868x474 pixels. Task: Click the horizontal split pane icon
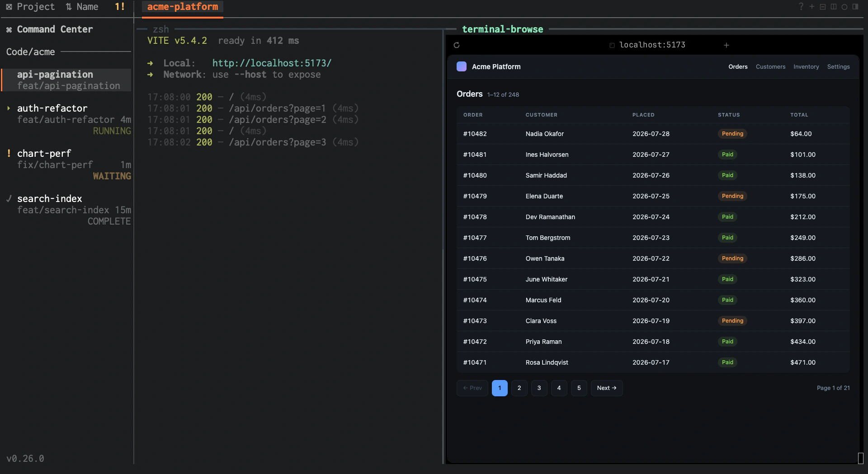[x=823, y=7]
